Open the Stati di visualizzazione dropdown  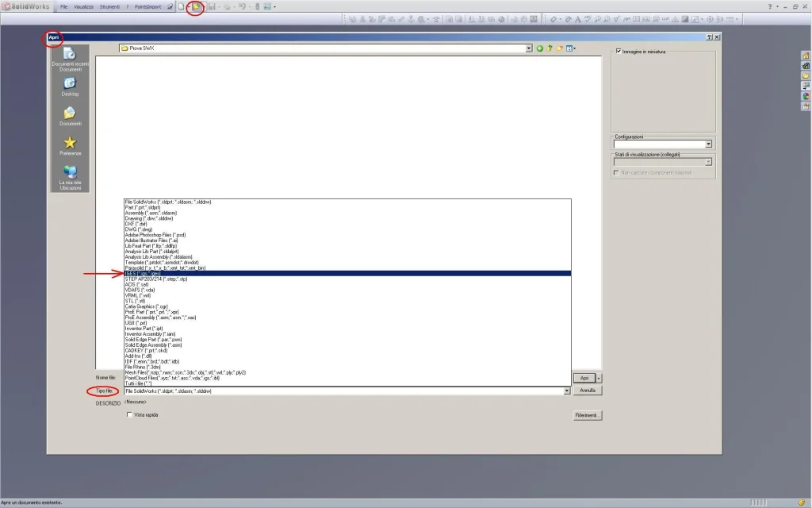(x=708, y=162)
